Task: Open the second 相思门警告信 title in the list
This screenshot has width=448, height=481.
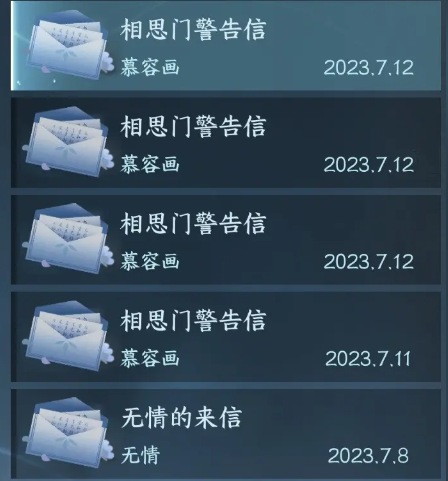Action: click(193, 127)
